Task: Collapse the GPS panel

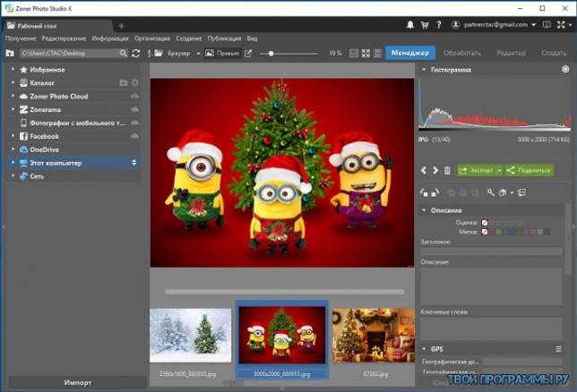Action: point(424,349)
